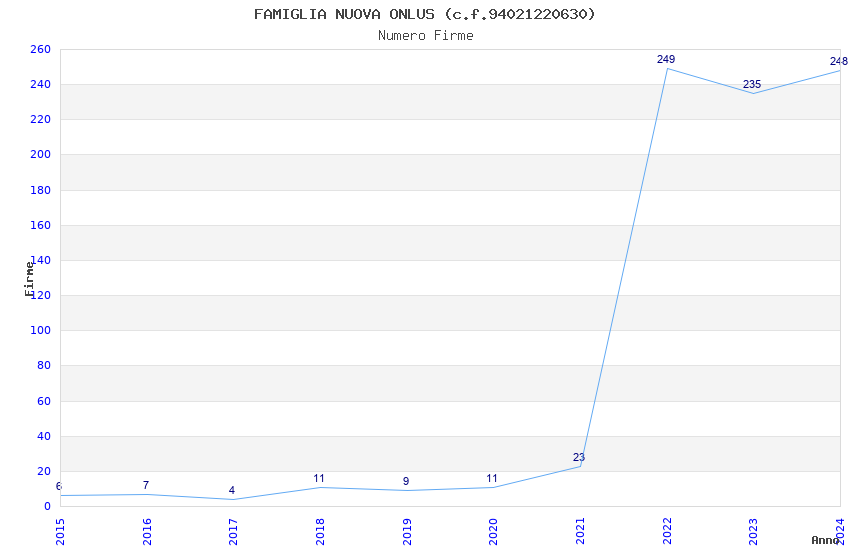This screenshot has height=550, width=850.
Task: Click the x-axis year label 2015
Action: (x=60, y=532)
